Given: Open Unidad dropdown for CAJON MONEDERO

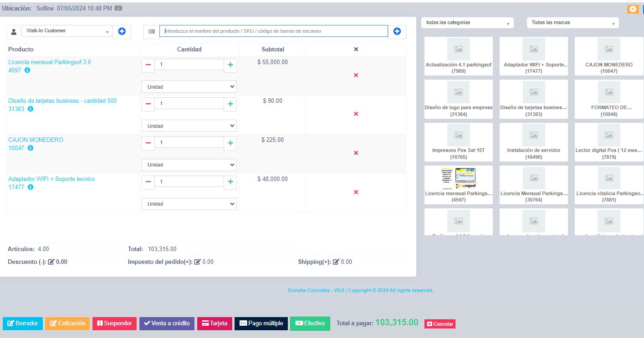Looking at the screenshot, I should pyautogui.click(x=189, y=165).
